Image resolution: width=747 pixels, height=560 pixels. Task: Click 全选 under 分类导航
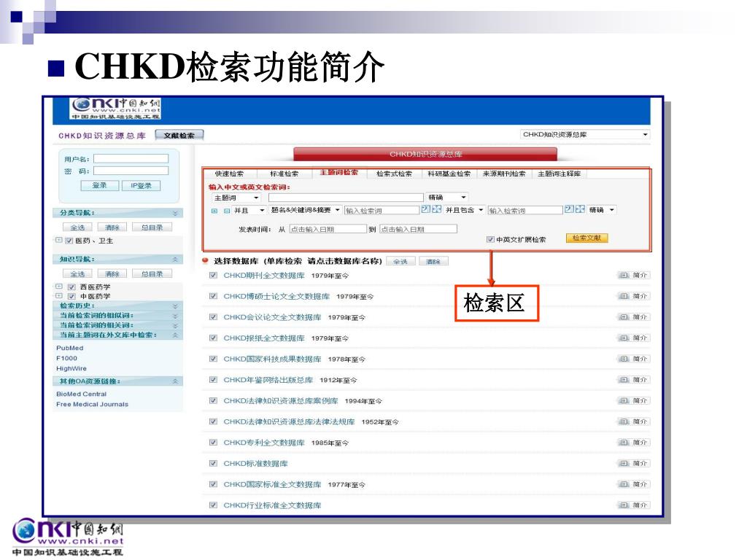(77, 227)
